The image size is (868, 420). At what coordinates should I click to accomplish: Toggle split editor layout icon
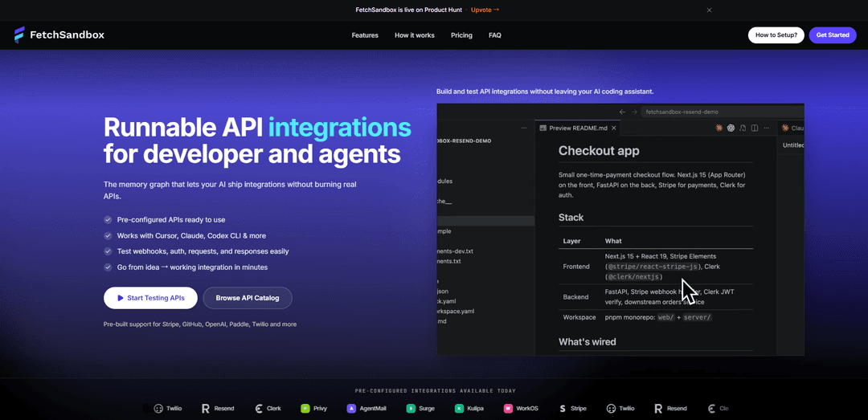(x=755, y=128)
